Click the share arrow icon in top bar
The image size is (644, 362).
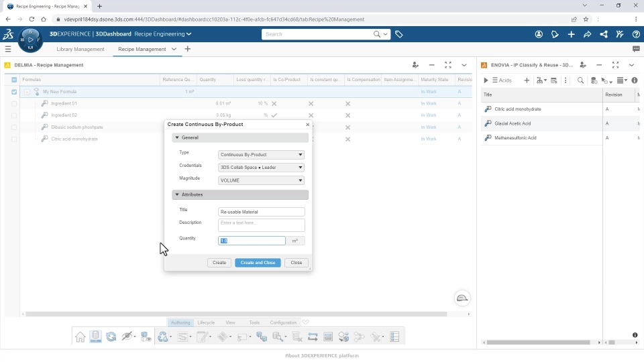[x=588, y=34]
